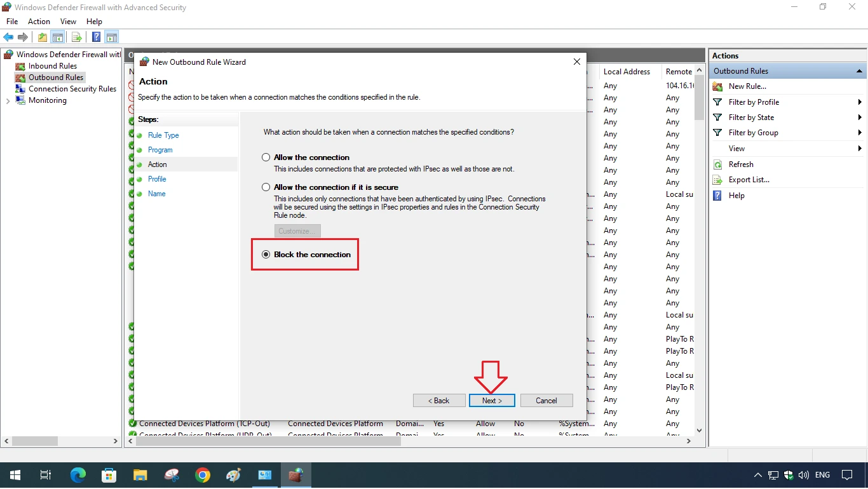
Task: Click the Cancel button in the wizard
Action: 546,401
